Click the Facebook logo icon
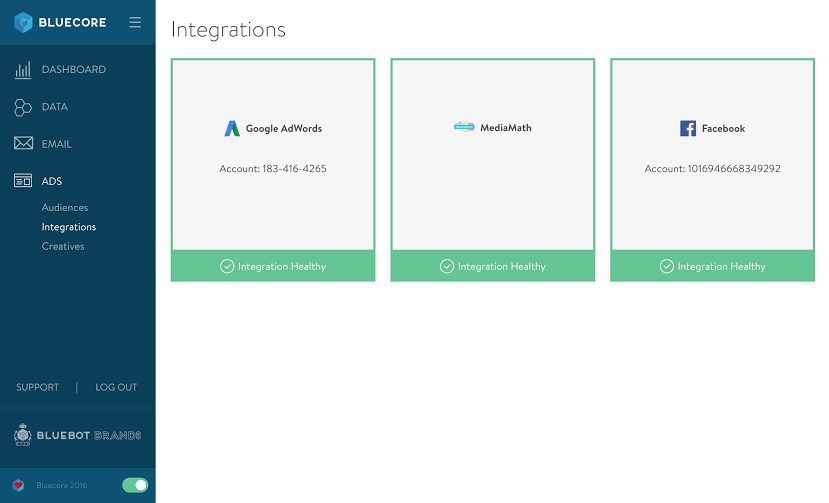Image resolution: width=829 pixels, height=503 pixels. point(688,128)
